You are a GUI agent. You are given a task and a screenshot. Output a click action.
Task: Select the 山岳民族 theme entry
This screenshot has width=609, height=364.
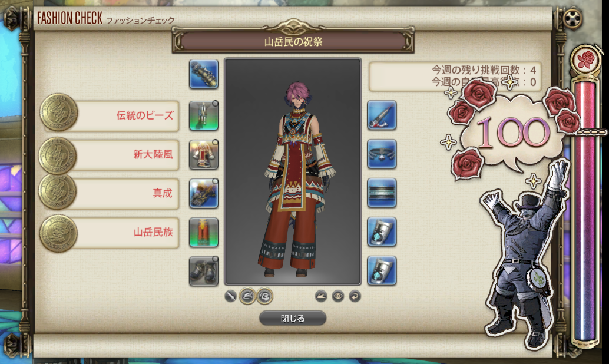[x=110, y=232]
